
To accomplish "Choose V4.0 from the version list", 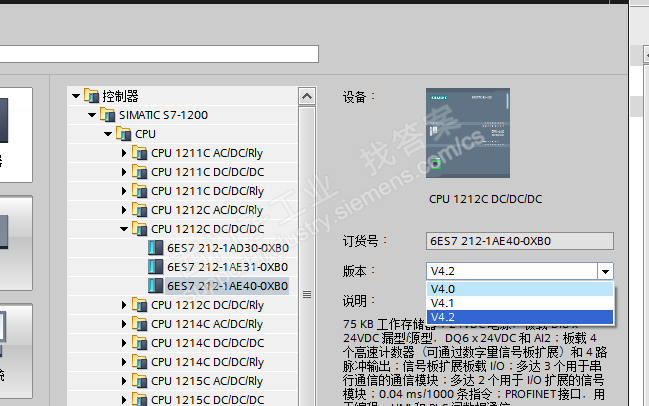I will tap(520, 289).
